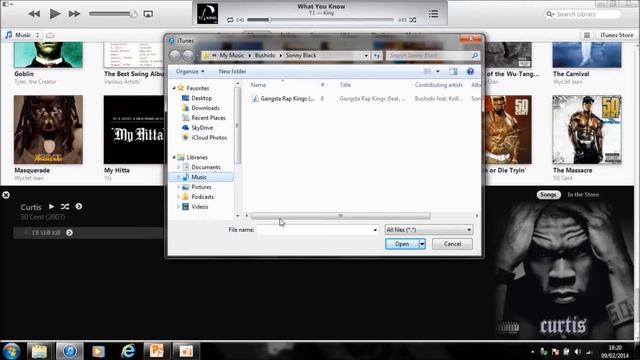Click the New folder button
Image resolution: width=640 pixels, height=360 pixels.
pos(232,71)
